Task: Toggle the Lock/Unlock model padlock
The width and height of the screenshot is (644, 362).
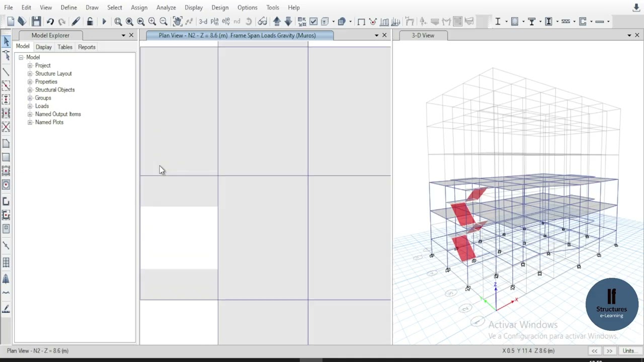Action: pyautogui.click(x=90, y=21)
